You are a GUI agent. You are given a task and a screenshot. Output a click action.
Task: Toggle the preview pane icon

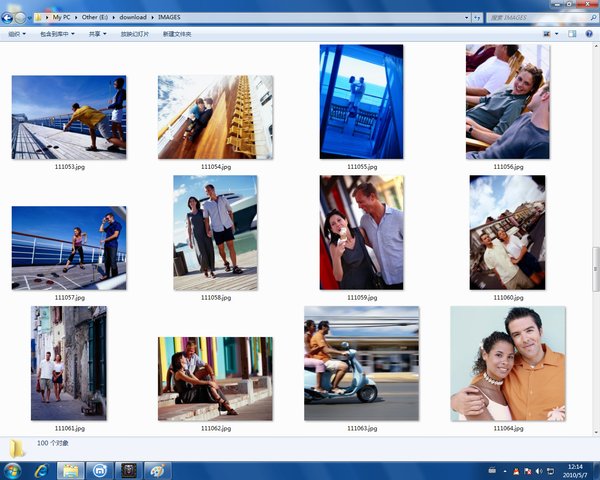tap(573, 34)
